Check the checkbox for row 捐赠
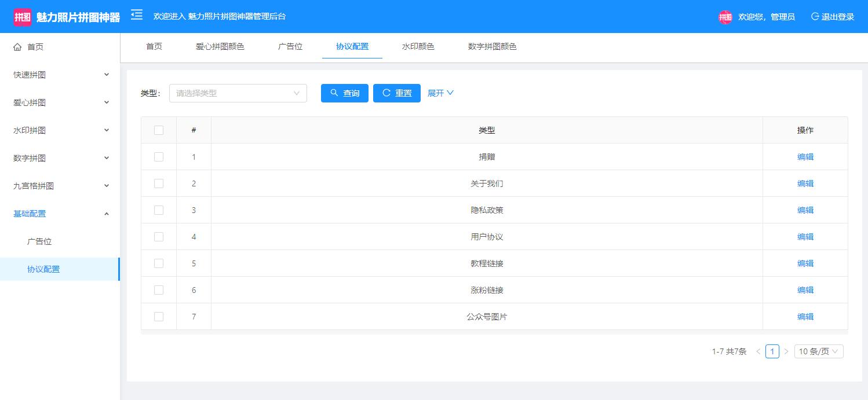Viewport: 868px width, 400px height. [159, 157]
